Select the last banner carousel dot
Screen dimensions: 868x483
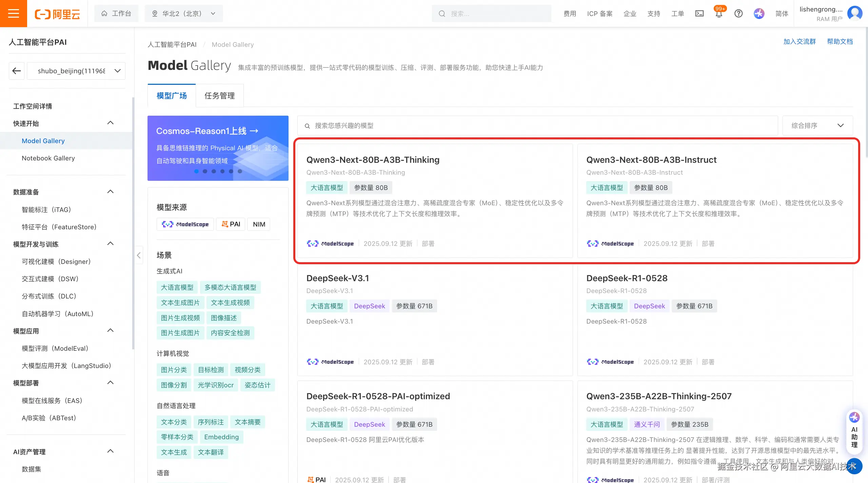coord(240,171)
